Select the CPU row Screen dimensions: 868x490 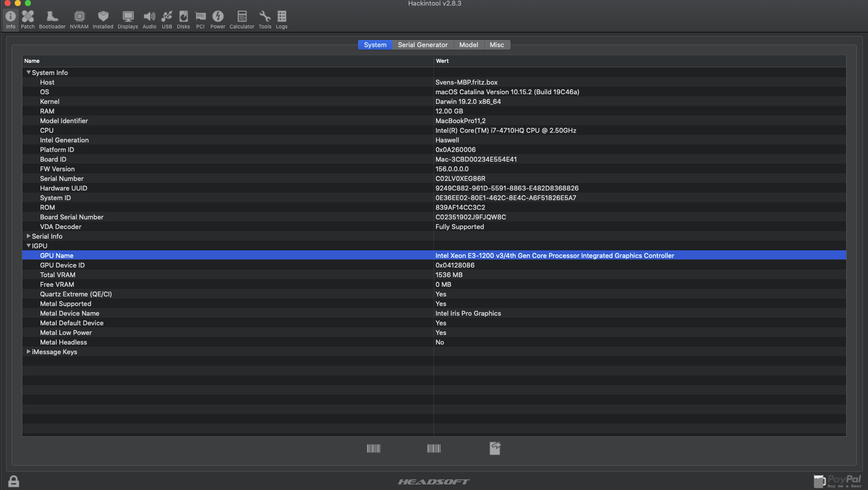pos(434,130)
